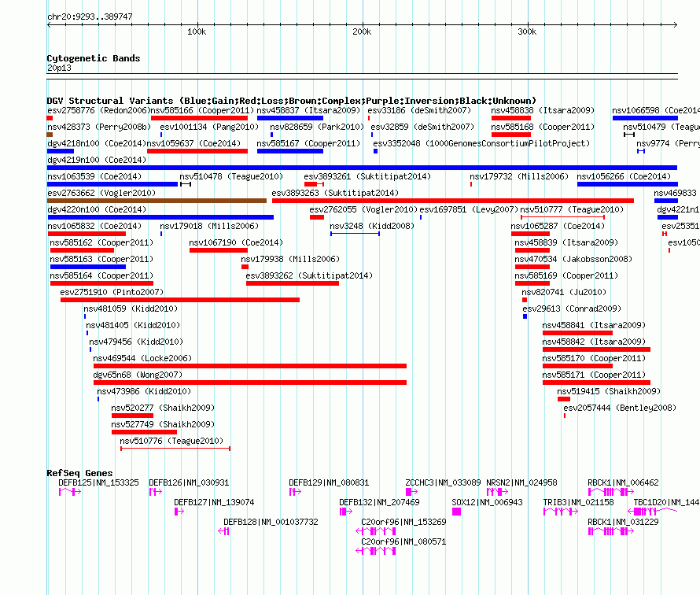Click the 200k ruler mark
Viewport: 700px width, 595px height.
[362, 31]
